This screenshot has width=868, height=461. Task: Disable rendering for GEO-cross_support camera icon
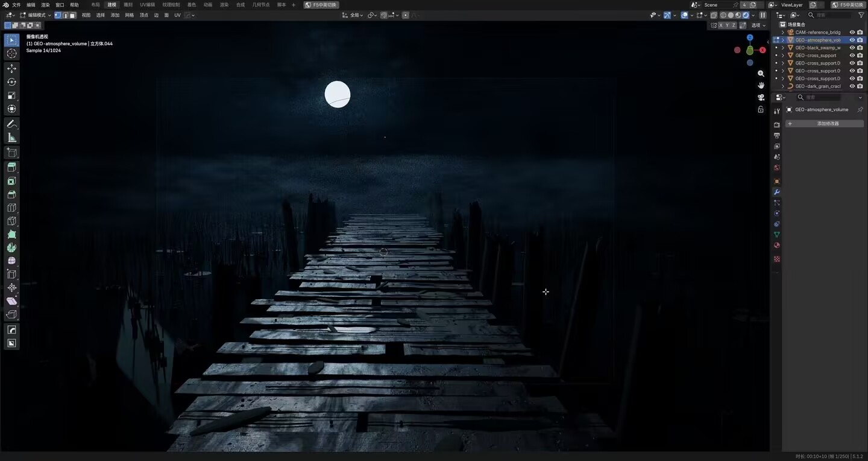click(860, 56)
